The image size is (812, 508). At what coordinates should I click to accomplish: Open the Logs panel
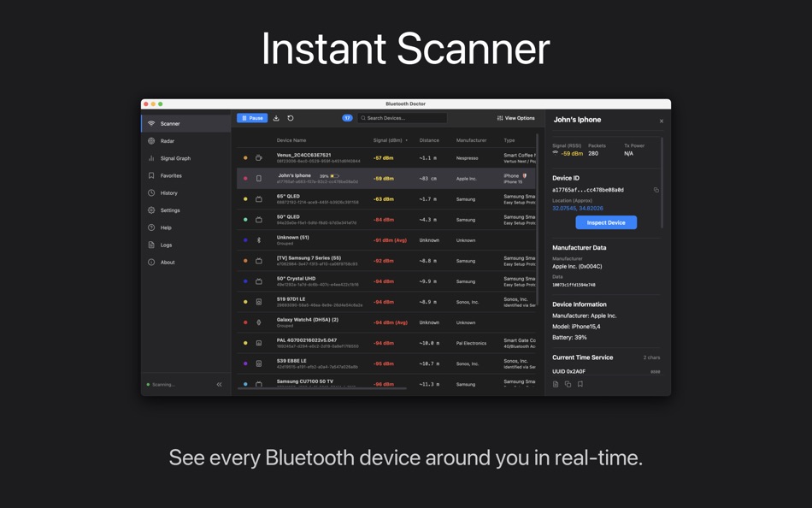[x=164, y=245]
